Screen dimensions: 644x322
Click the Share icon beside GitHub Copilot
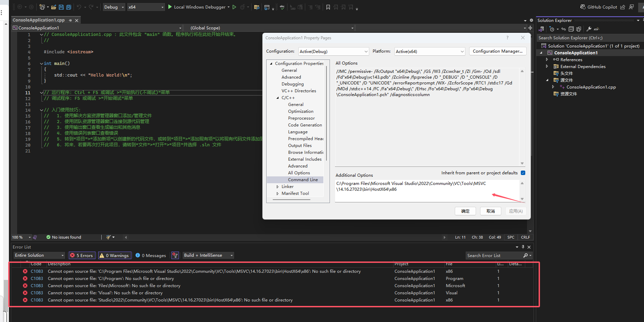pyautogui.click(x=622, y=7)
